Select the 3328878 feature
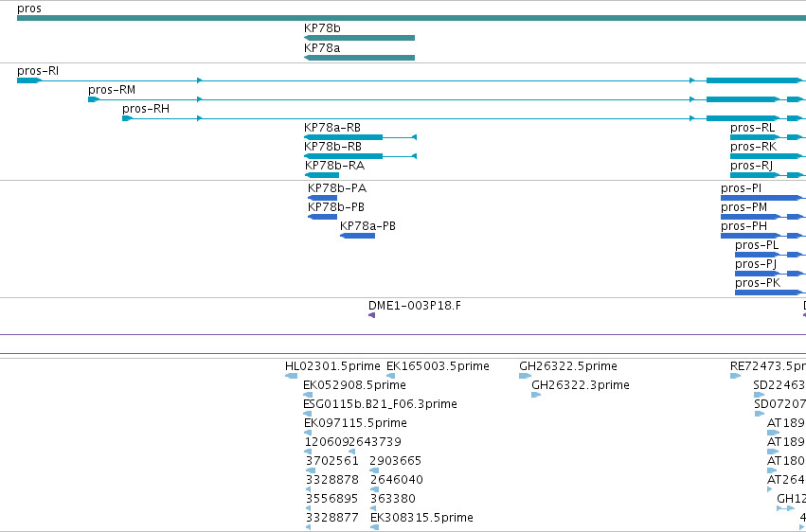 pos(309,490)
